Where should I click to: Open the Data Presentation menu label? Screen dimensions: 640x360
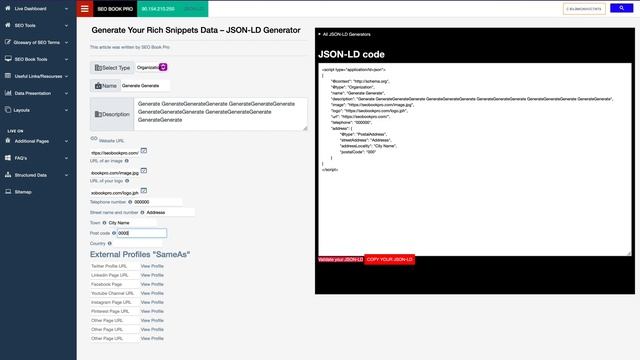33,93
